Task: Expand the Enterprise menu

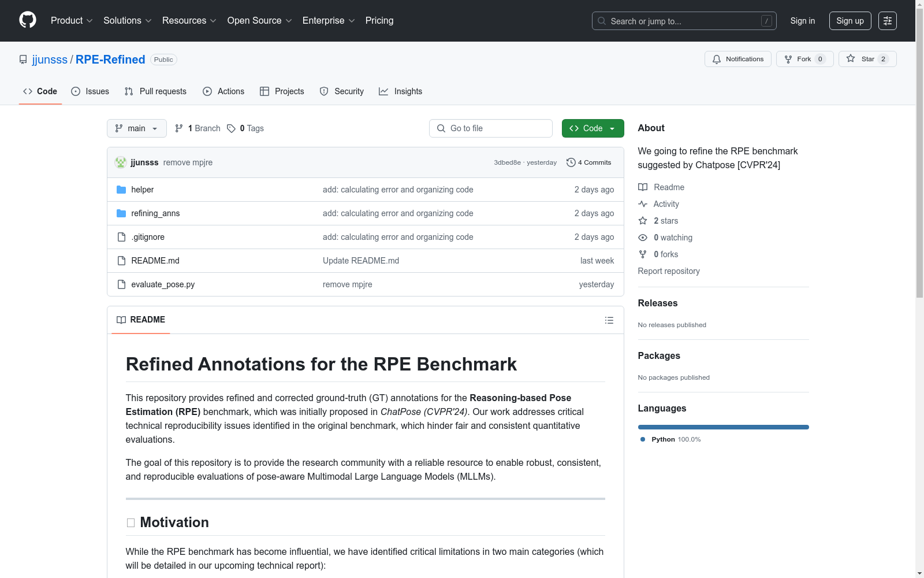Action: (x=329, y=21)
